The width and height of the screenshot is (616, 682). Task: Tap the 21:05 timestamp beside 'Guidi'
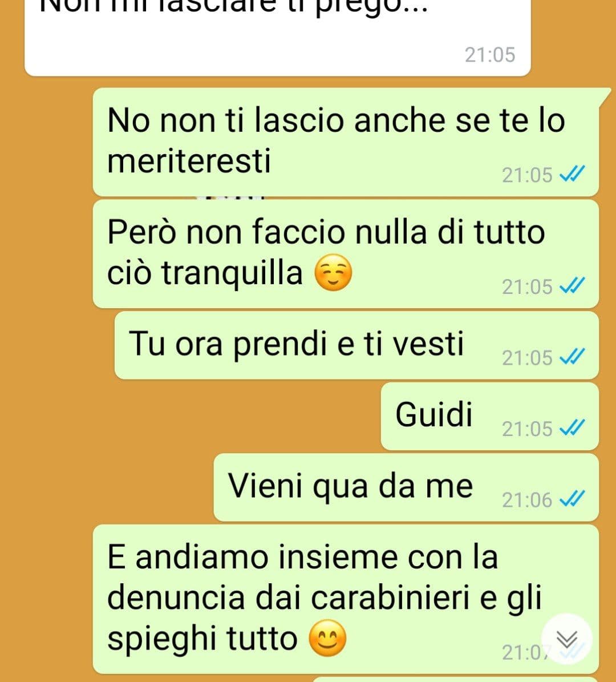click(x=527, y=429)
